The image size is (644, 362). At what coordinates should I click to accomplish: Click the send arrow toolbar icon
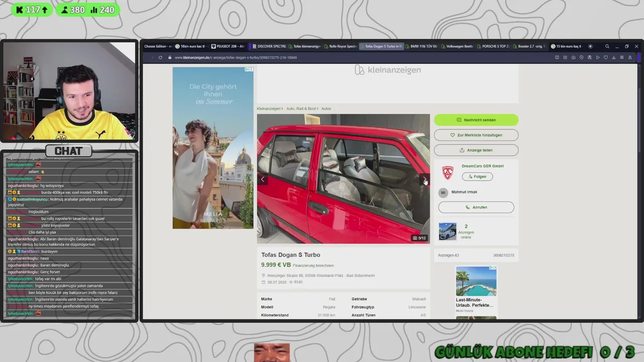click(597, 57)
